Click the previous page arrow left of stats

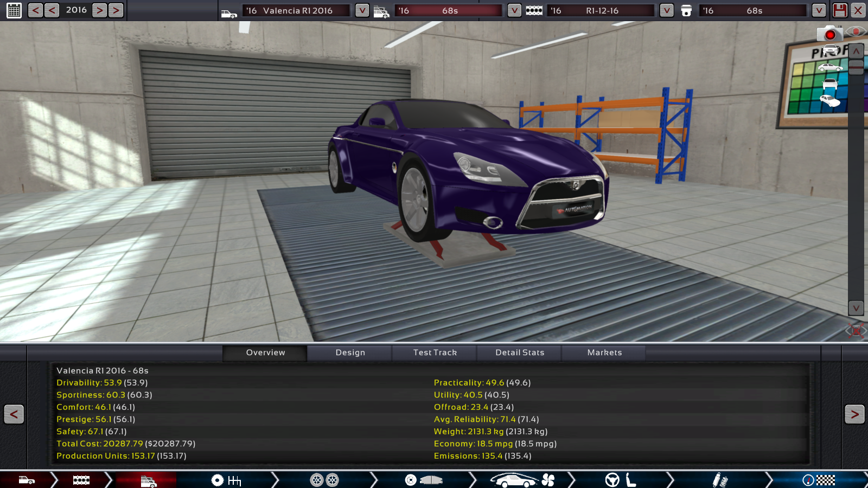[x=14, y=414]
